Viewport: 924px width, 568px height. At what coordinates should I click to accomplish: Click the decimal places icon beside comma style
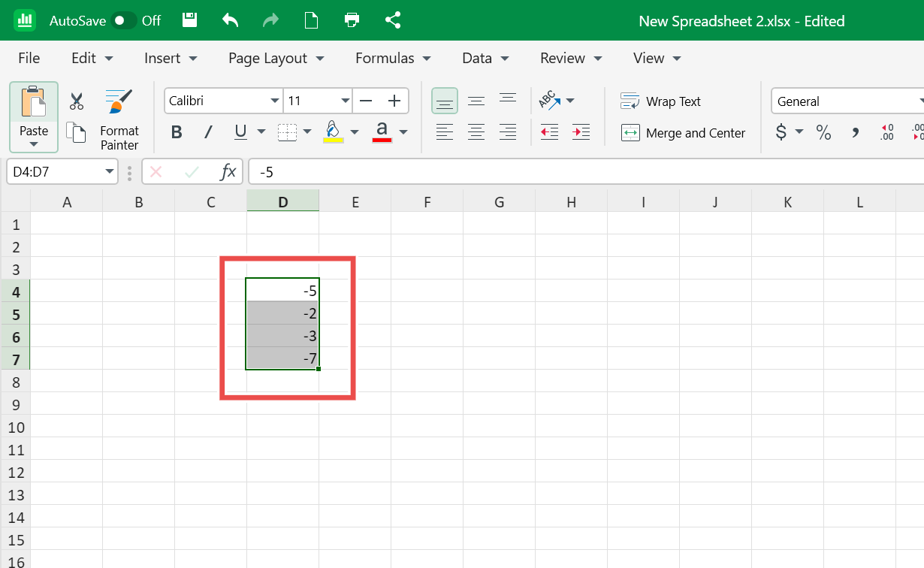[x=887, y=132]
